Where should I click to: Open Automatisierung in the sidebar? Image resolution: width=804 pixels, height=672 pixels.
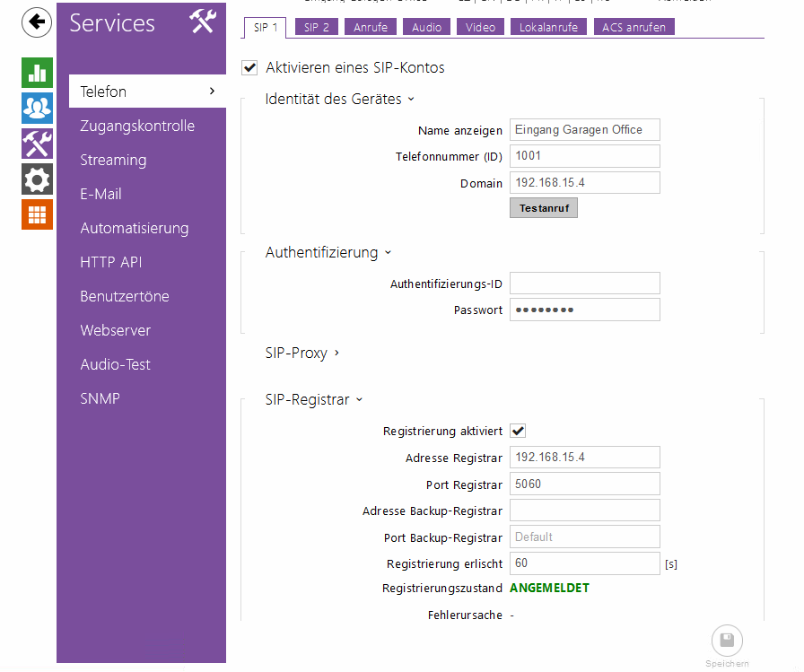135,228
